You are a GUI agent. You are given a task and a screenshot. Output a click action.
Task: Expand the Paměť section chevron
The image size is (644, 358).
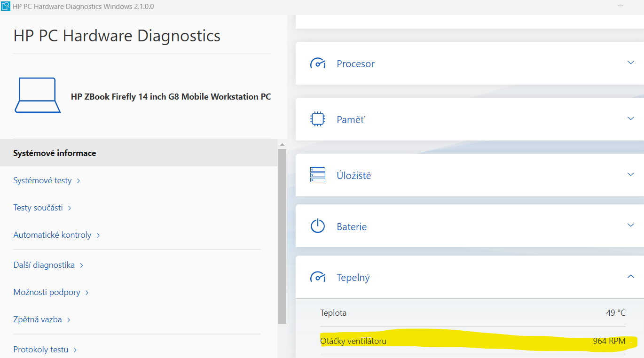pos(630,118)
